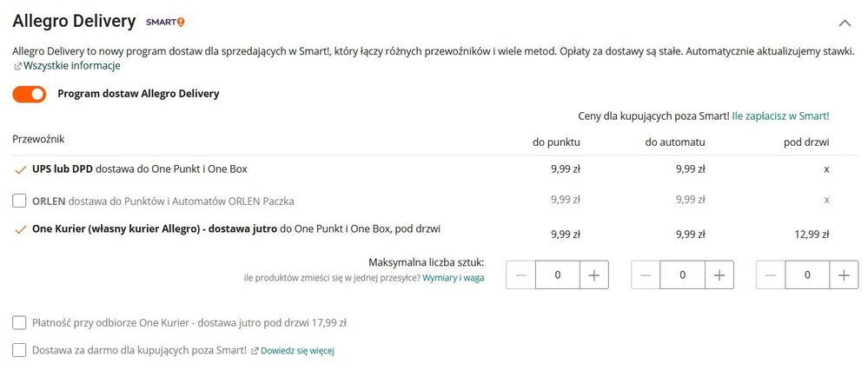The image size is (868, 370).
Task: Click the do punktu quantity input field
Action: tap(558, 274)
